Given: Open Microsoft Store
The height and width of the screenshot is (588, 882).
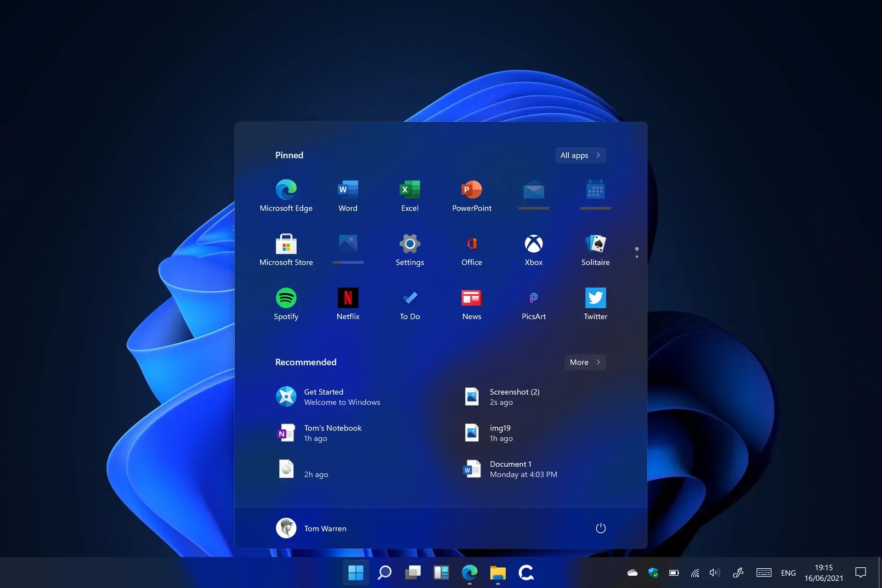Looking at the screenshot, I should tap(285, 243).
